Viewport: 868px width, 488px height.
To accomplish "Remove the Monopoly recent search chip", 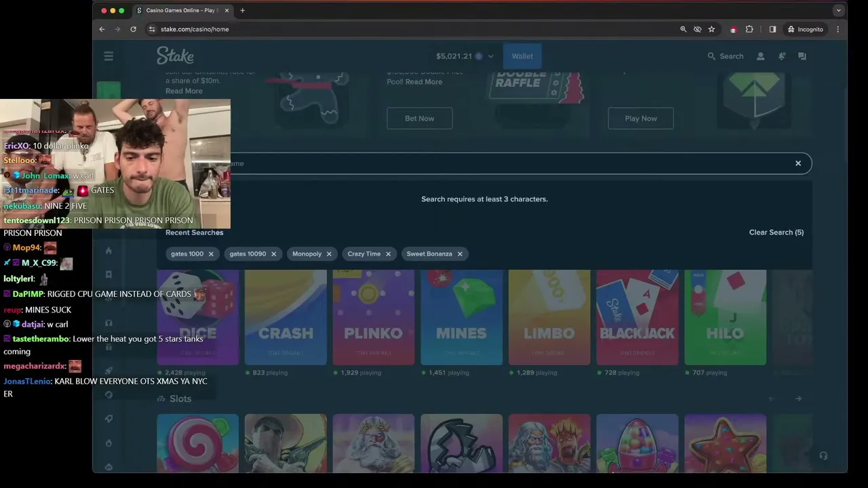I will click(329, 254).
